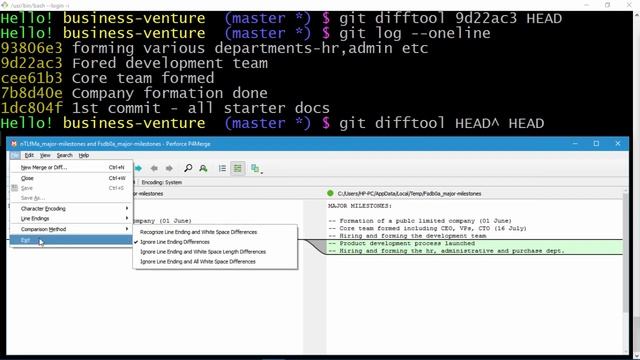
Task: Expand Character Encoding submenu
Action: [x=71, y=208]
